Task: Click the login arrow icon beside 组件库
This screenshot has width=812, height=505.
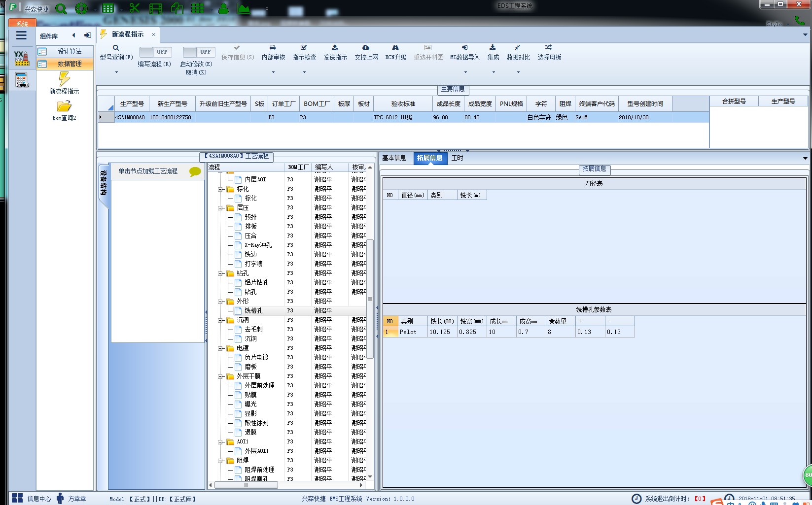Action: 88,35
